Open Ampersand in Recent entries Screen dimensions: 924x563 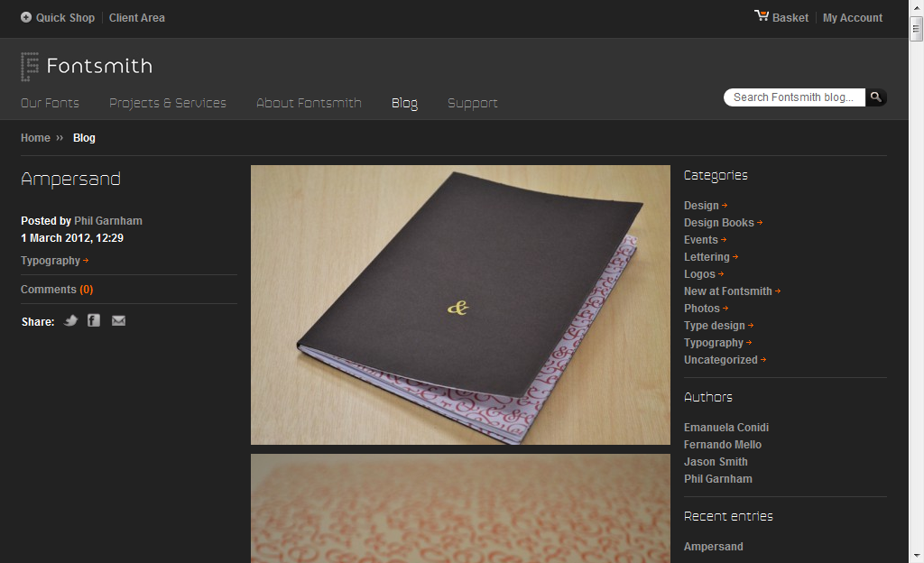[x=713, y=547]
